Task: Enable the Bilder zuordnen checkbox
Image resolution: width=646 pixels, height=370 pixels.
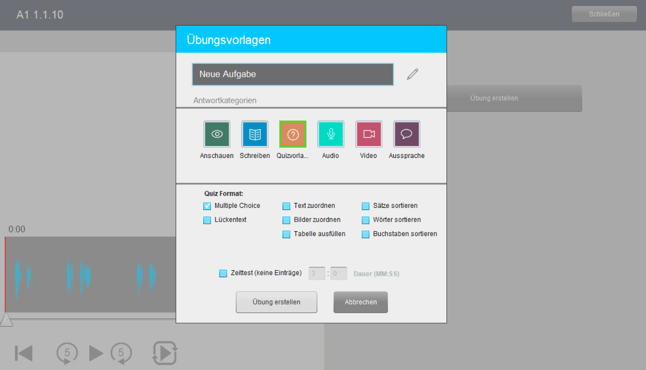Action: 286,220
